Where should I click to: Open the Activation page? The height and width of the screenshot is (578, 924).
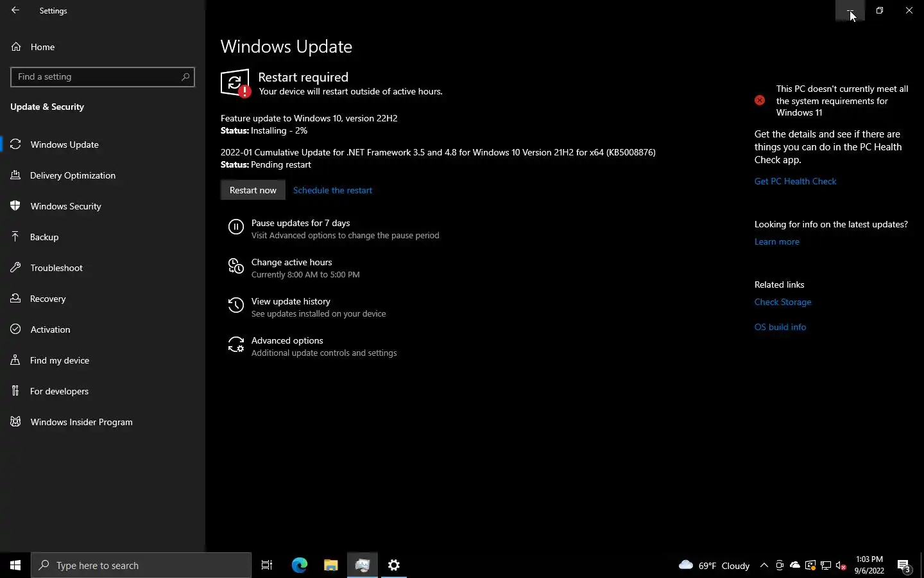point(103,329)
